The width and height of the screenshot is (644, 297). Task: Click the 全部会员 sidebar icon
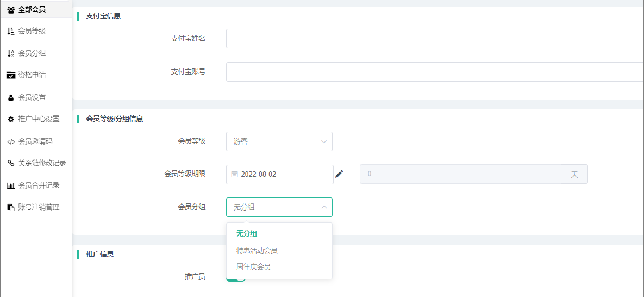click(x=11, y=9)
